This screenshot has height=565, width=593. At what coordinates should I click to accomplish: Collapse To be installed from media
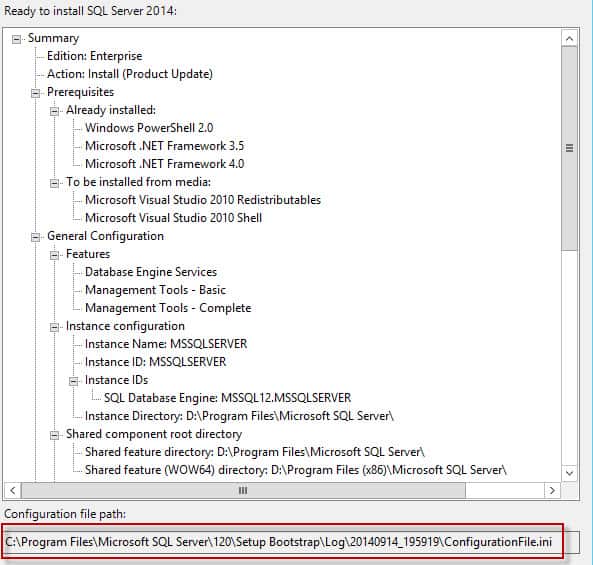coord(54,183)
